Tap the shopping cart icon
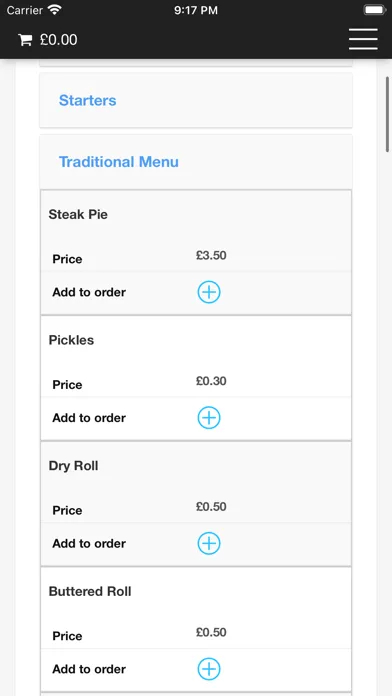392x696 pixels. click(x=25, y=40)
